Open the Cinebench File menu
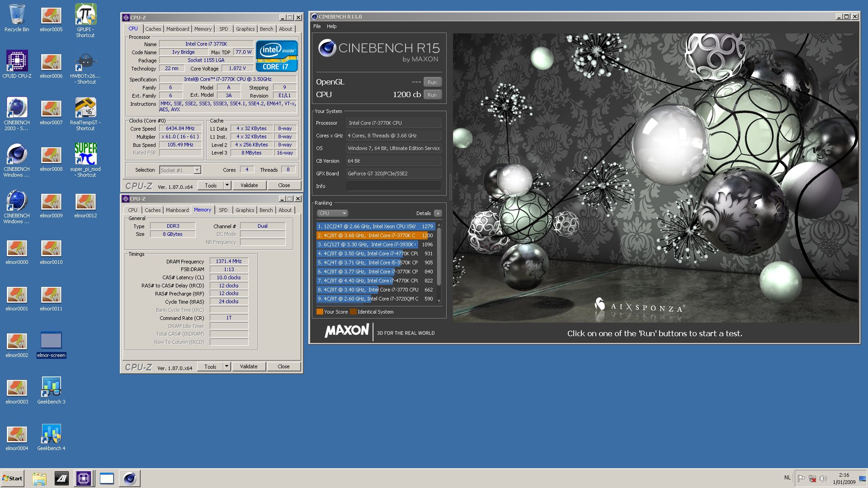 click(317, 26)
